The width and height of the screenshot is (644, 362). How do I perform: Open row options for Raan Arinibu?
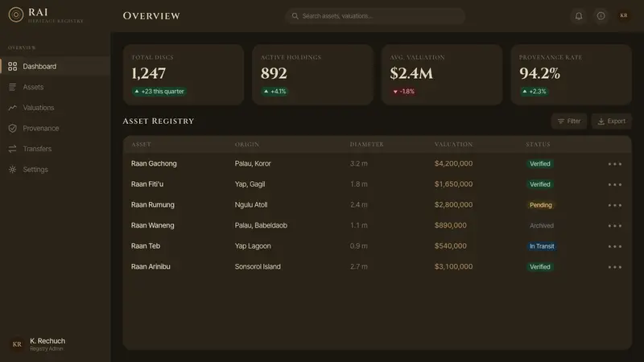[x=614, y=267]
